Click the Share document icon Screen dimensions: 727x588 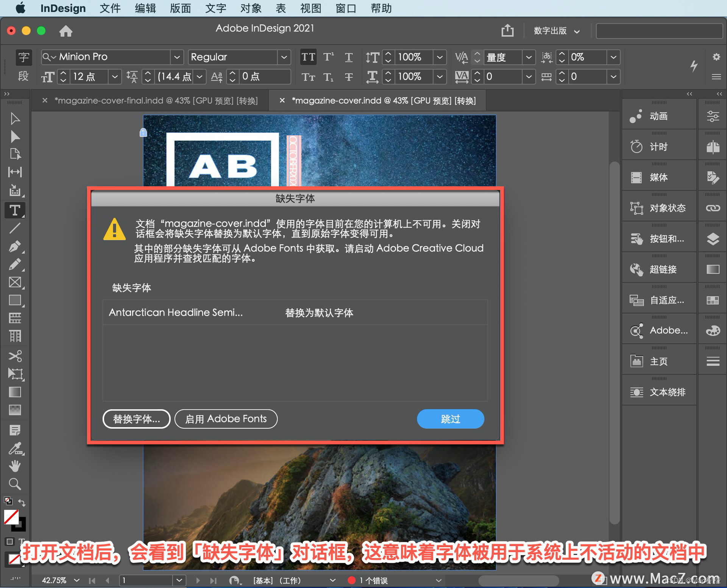pyautogui.click(x=507, y=30)
